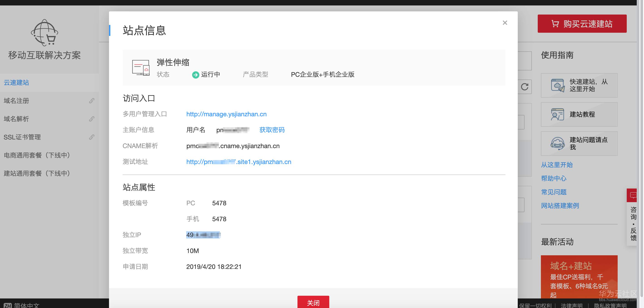Close the 站点信息 dialog with X icon

click(505, 23)
